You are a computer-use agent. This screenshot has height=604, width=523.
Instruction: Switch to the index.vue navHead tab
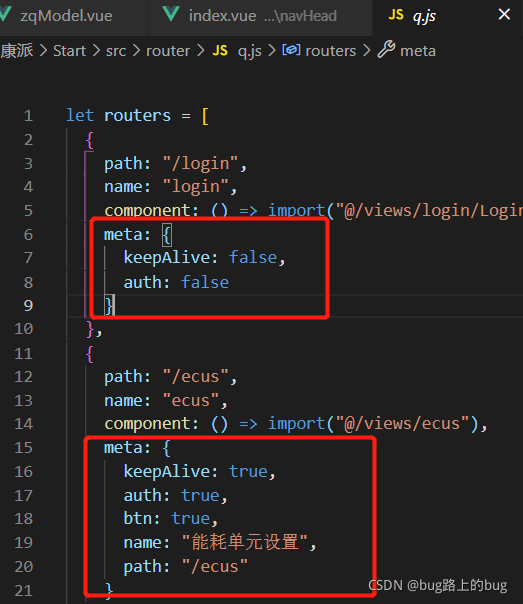pyautogui.click(x=261, y=16)
